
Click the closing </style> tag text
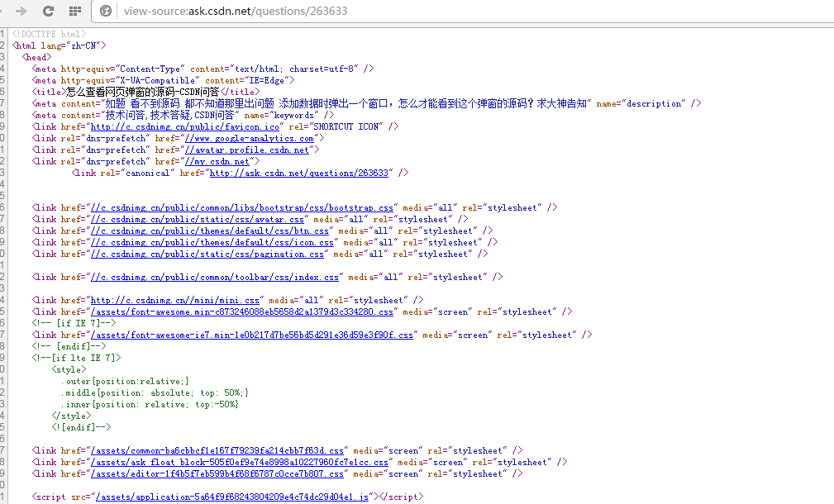click(71, 416)
